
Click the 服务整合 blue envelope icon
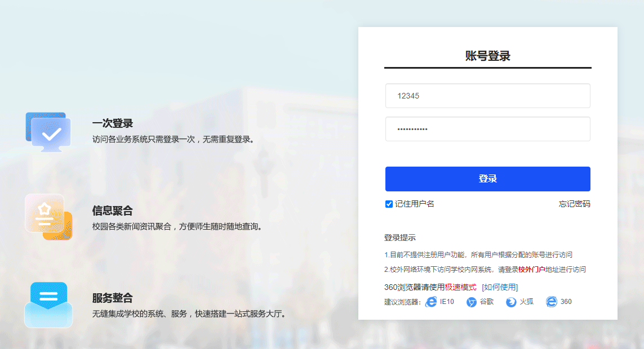(x=48, y=304)
